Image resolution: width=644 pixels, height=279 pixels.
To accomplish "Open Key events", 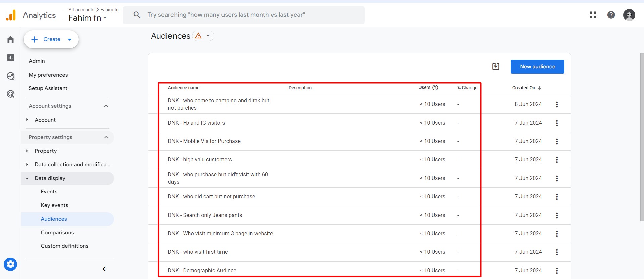I will click(x=54, y=205).
